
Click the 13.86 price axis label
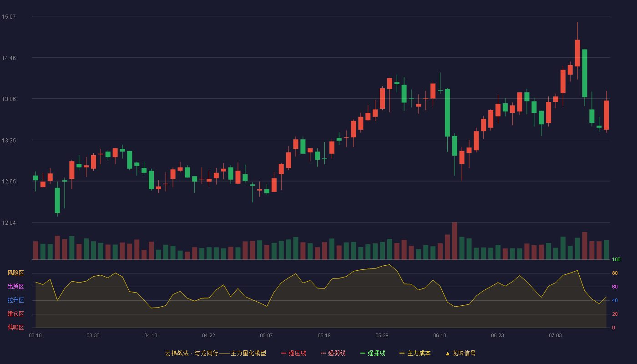tap(9, 99)
